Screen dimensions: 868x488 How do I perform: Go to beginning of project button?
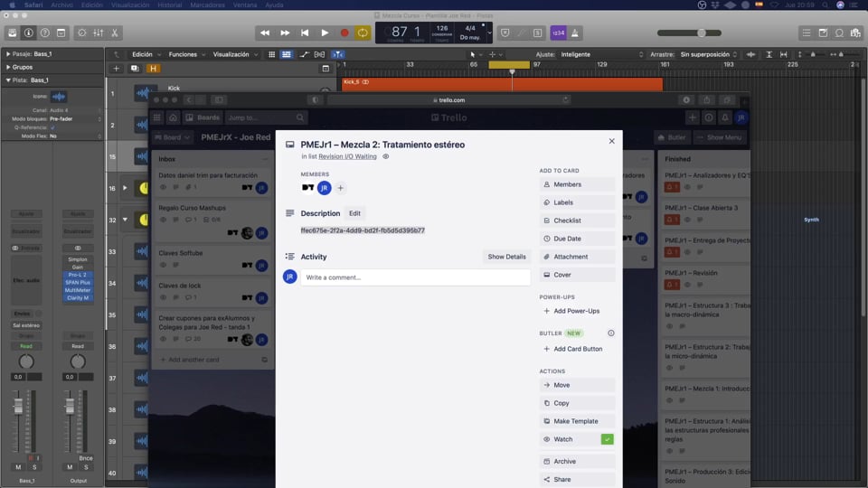coord(305,33)
